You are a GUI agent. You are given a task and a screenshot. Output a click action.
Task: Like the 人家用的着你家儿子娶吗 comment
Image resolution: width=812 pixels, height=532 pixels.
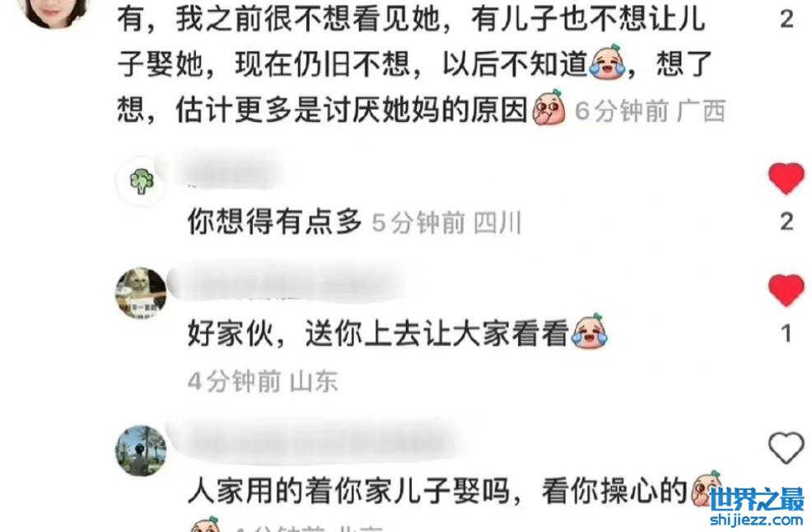point(786,447)
